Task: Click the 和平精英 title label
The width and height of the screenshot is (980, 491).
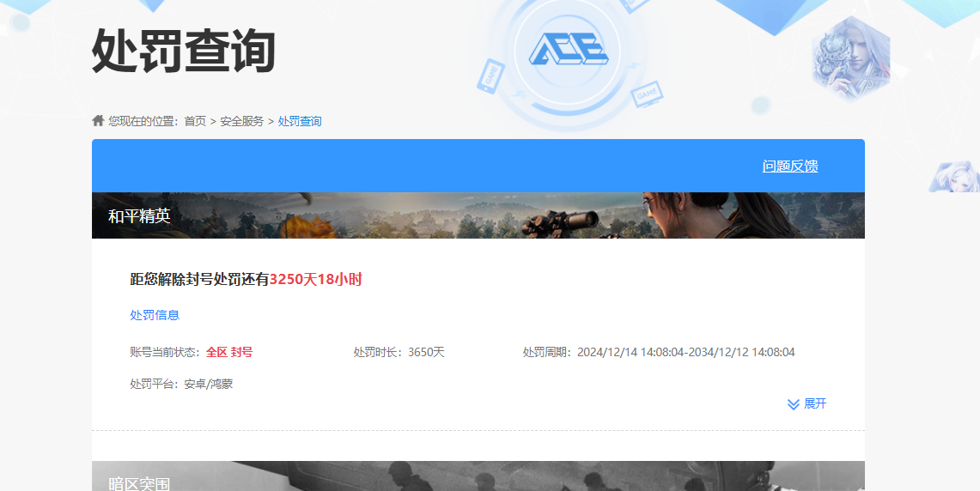Action: (x=139, y=216)
